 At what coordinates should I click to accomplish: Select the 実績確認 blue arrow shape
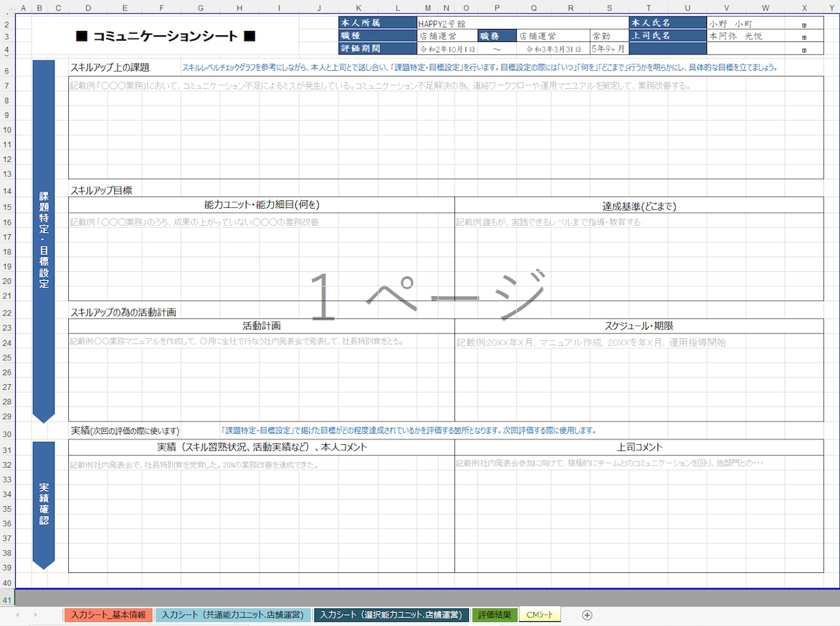click(43, 505)
